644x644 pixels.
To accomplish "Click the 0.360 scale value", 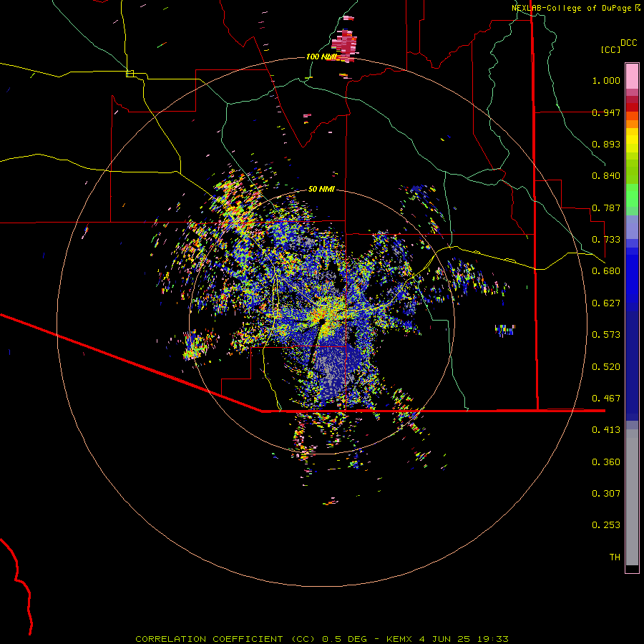I will (x=606, y=462).
